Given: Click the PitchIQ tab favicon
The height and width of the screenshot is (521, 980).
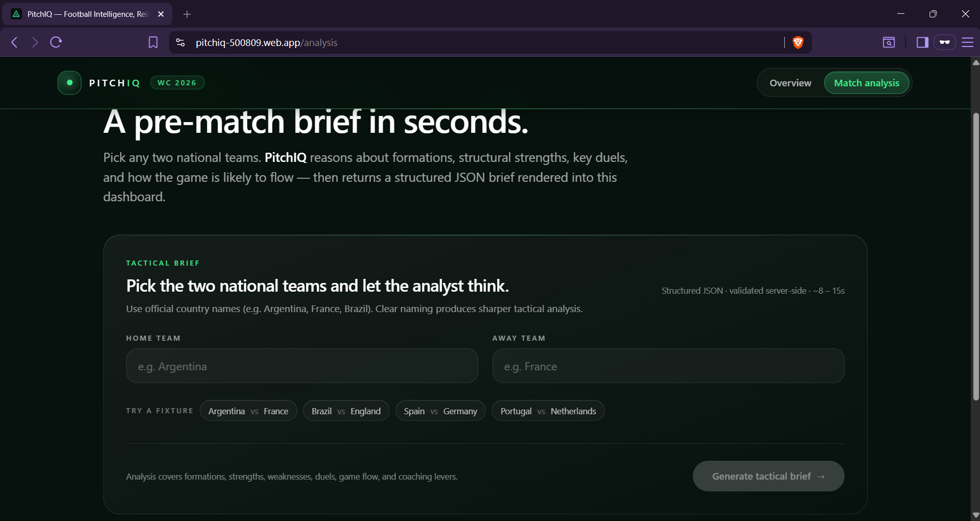Looking at the screenshot, I should coord(16,14).
